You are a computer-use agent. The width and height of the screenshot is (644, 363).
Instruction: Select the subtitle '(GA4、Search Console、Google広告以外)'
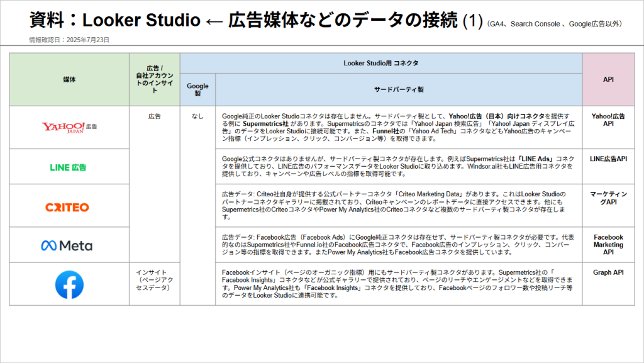pos(555,24)
